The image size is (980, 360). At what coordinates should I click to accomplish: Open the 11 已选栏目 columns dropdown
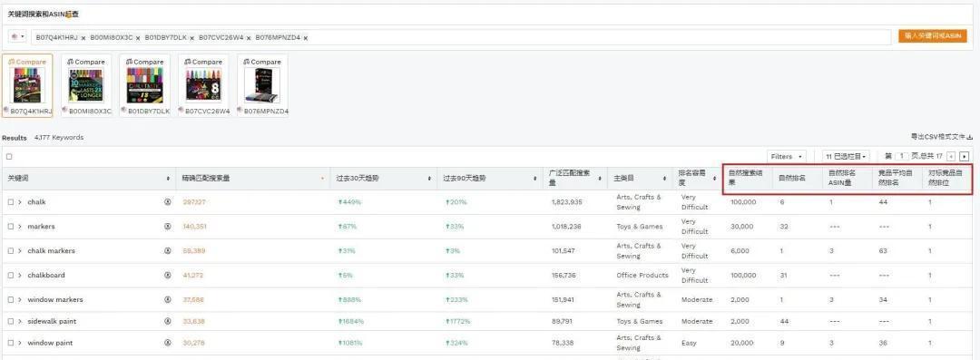[x=846, y=156]
